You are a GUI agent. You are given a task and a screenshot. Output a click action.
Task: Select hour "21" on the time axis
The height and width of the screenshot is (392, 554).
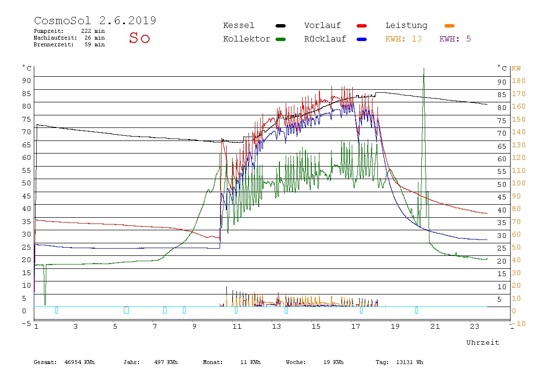[435, 326]
